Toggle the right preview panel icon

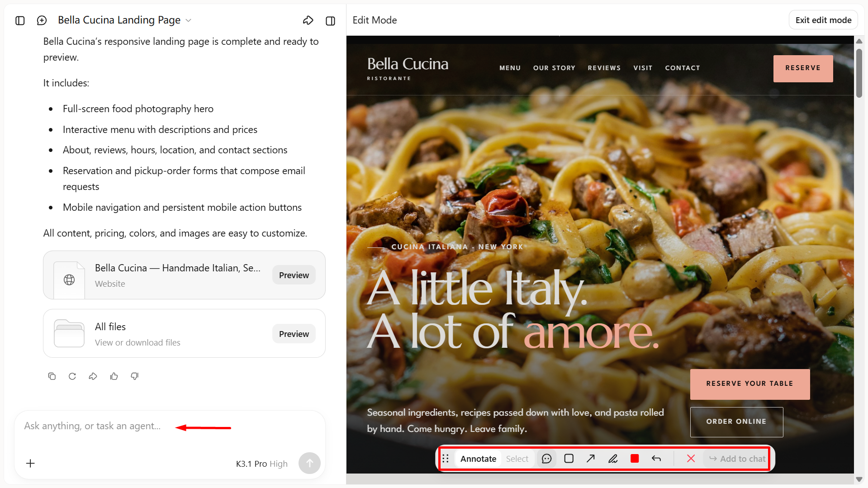[331, 20]
